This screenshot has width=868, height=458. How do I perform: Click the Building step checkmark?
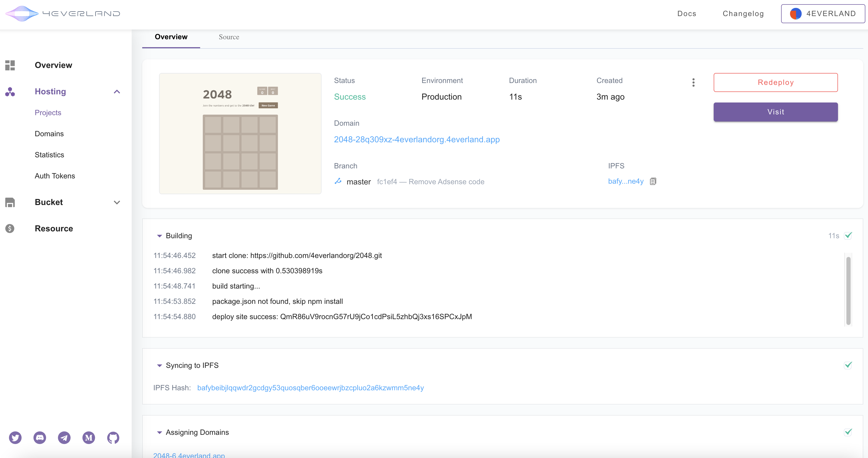[848, 235]
